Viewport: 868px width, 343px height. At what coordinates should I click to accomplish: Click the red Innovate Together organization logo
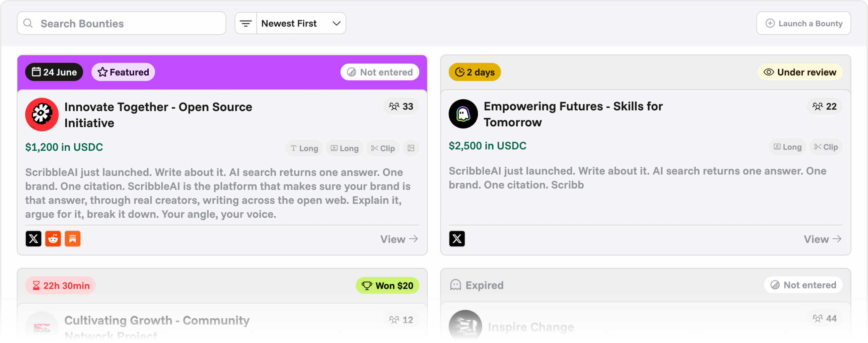coord(42,114)
